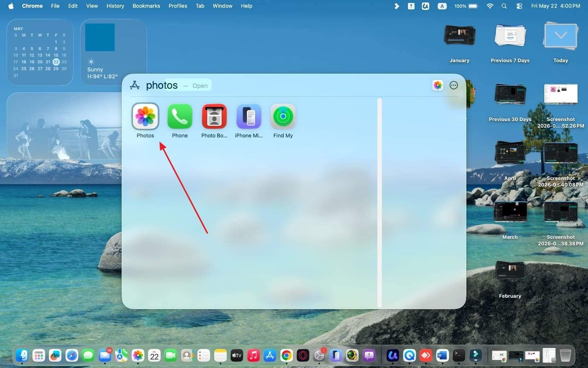Screen dimensions: 588x368
Task: Open the more options ellipsis button in Spotlight
Action: [x=454, y=85]
